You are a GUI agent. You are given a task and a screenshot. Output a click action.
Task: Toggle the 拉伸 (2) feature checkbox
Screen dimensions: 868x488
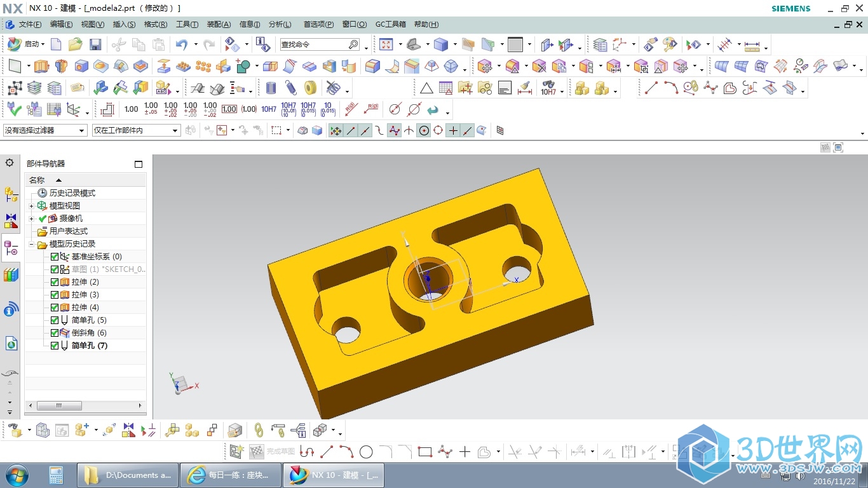point(55,282)
